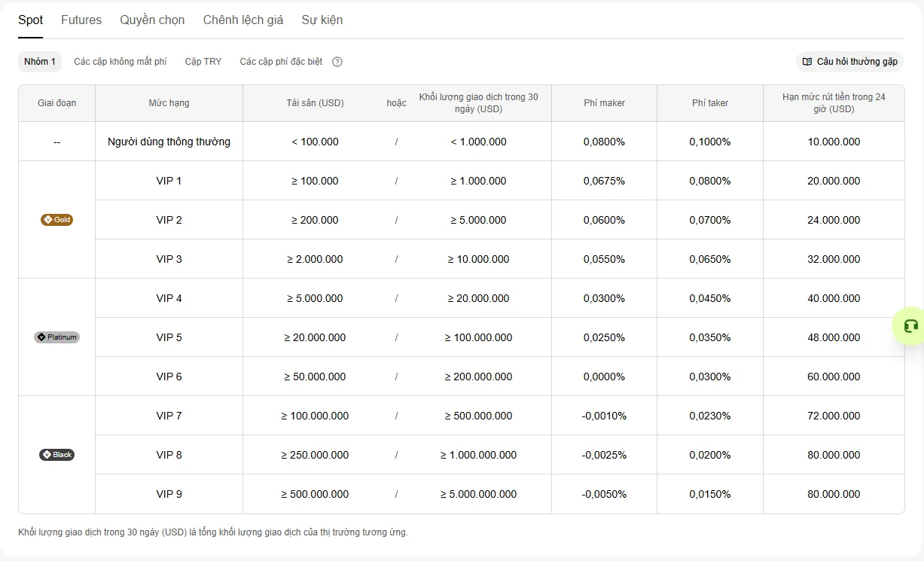Select Các cặp phí đặc biệt filter
Viewport: 924px width, 561px height.
(x=281, y=62)
